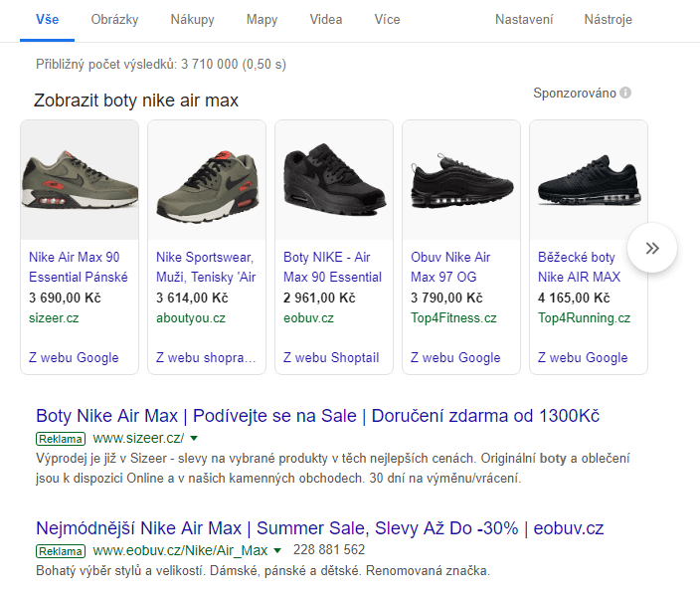The image size is (700, 599).
Task: Open the Boty NIKE Air Max 90 Essential link
Action: (x=332, y=267)
